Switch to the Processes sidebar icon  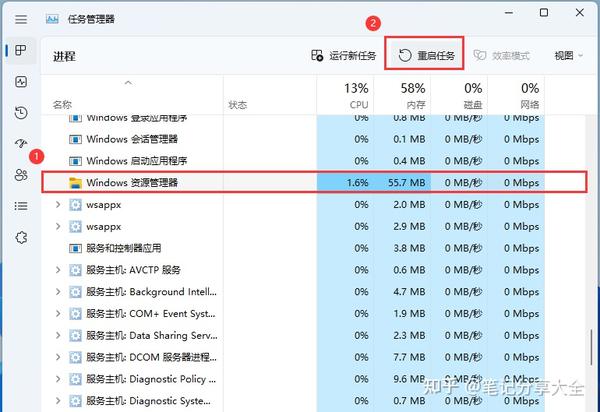pyautogui.click(x=21, y=50)
